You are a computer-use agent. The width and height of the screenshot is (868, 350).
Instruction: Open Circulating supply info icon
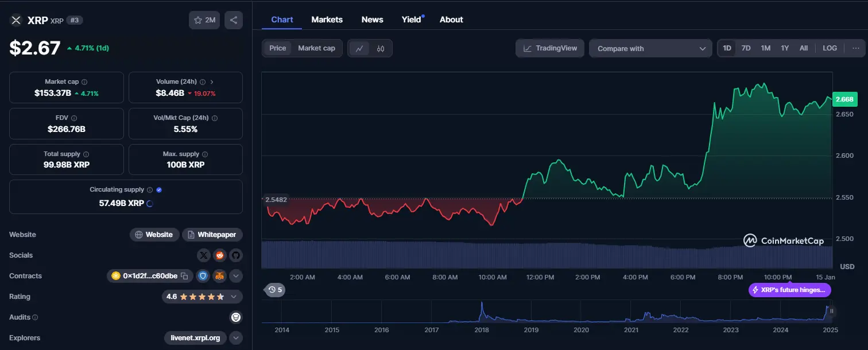(150, 189)
